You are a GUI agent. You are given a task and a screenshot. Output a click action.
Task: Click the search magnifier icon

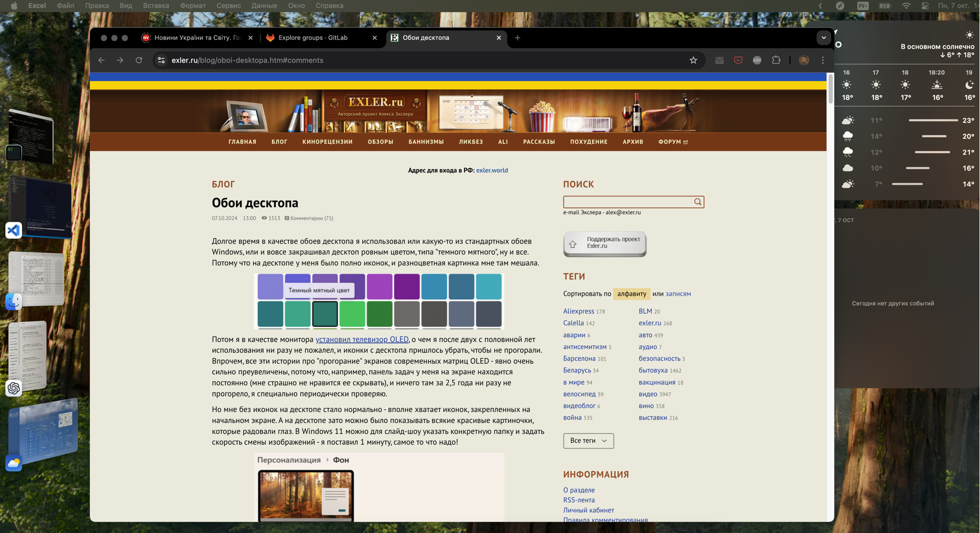(698, 202)
